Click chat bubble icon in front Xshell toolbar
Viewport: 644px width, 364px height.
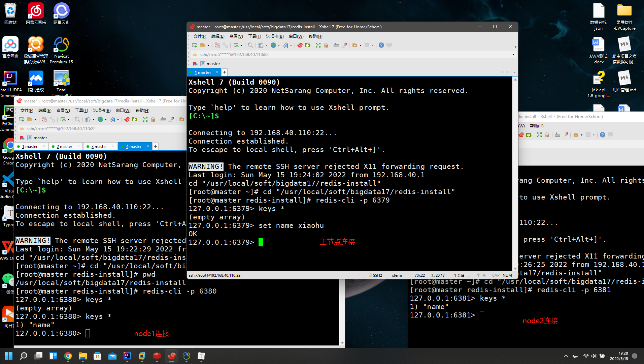click(389, 45)
